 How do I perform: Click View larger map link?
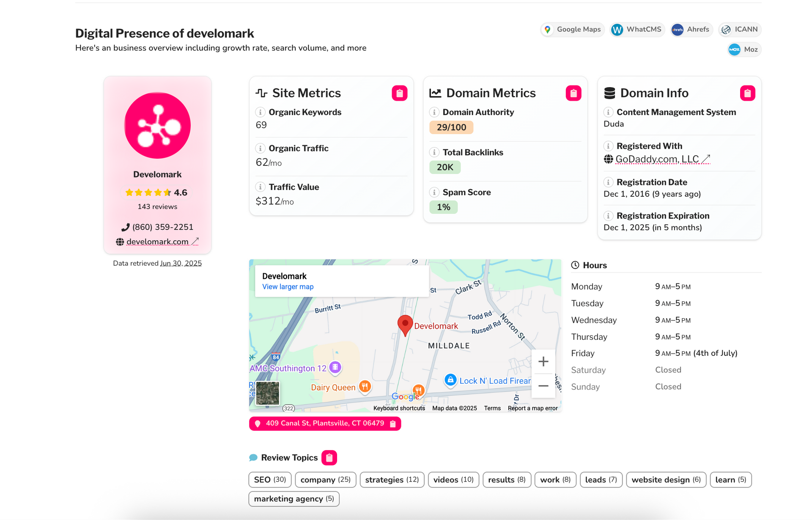coord(288,287)
